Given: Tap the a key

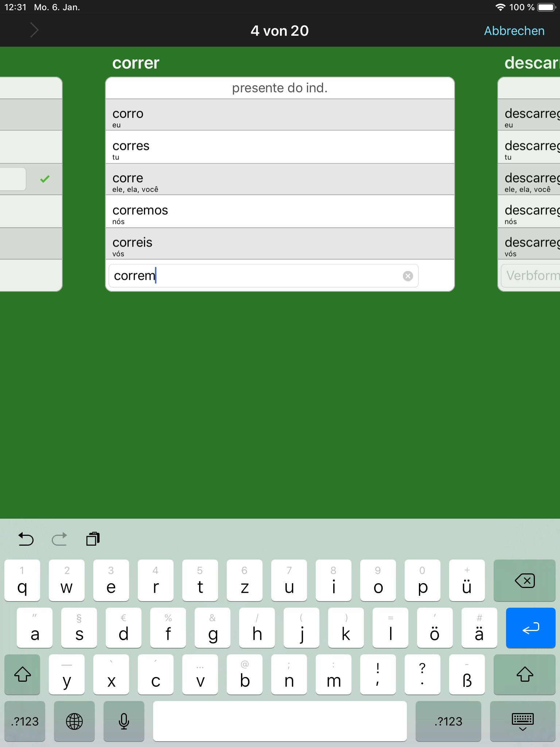Looking at the screenshot, I should pyautogui.click(x=35, y=628).
